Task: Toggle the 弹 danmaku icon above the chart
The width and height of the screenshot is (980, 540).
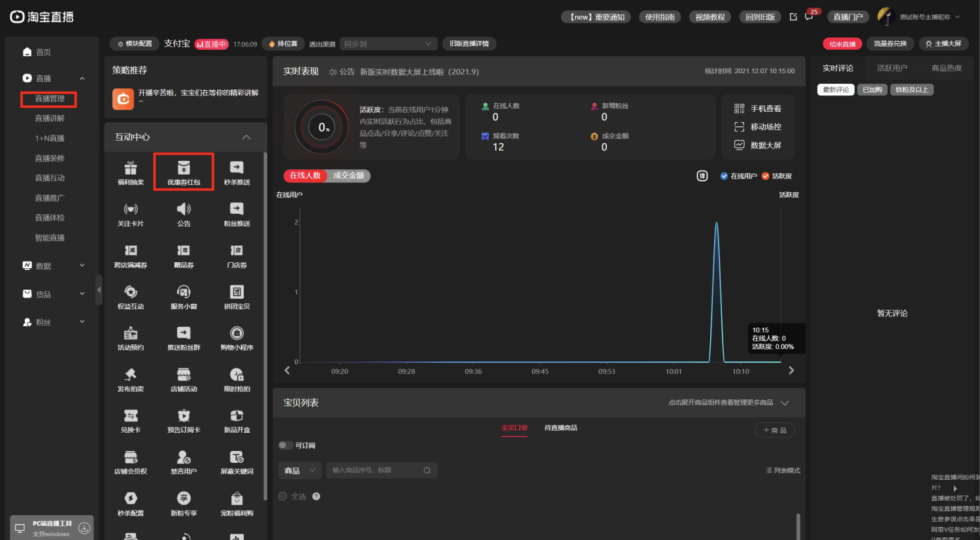Action: (x=702, y=176)
